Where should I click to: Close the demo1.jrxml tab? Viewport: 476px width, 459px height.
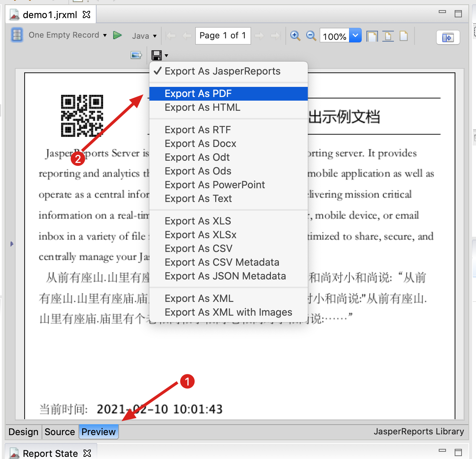[x=86, y=14]
